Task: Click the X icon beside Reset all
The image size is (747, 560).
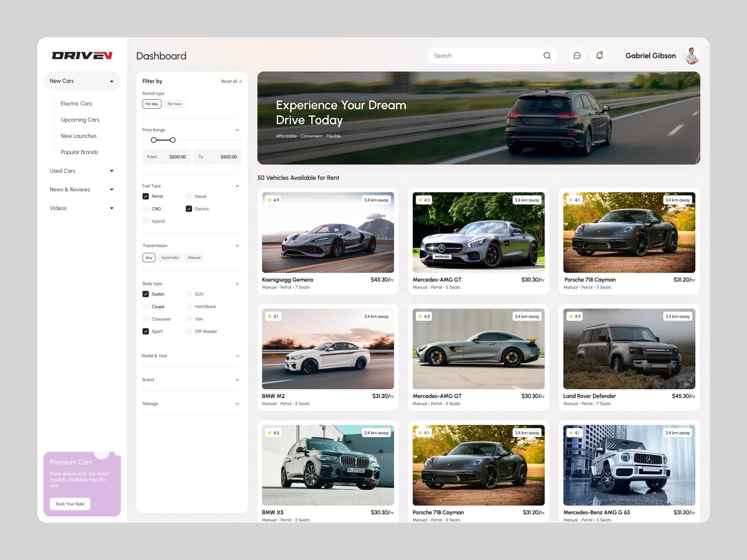Action: [240, 81]
